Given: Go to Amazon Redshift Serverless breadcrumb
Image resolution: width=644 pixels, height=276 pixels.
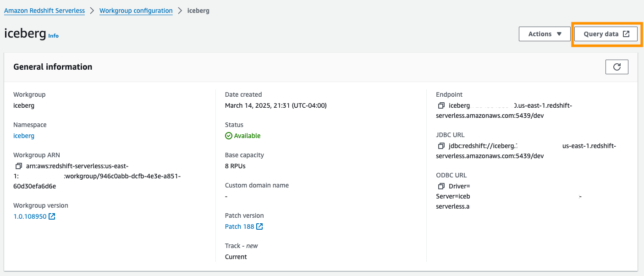Looking at the screenshot, I should pos(44,11).
